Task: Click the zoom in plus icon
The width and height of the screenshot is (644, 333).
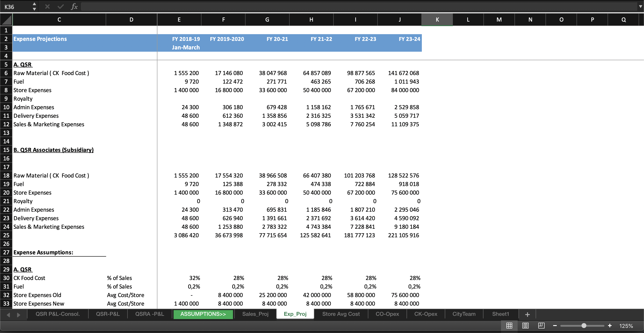Action: click(610, 326)
